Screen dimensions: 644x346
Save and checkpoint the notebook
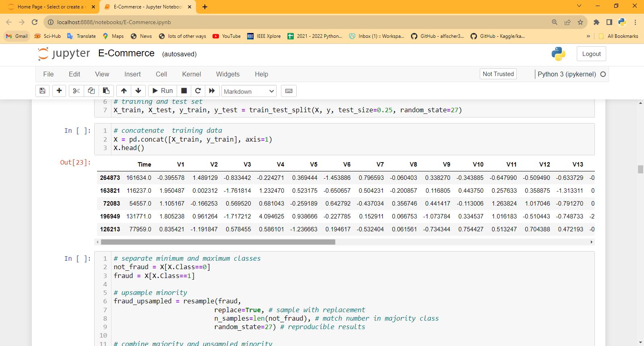[42, 91]
